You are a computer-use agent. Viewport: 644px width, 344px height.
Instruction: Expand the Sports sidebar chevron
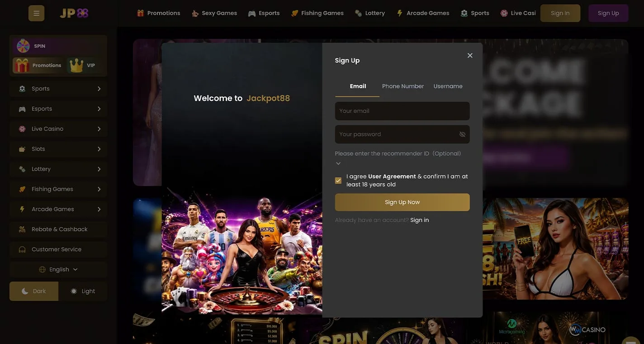tap(99, 89)
